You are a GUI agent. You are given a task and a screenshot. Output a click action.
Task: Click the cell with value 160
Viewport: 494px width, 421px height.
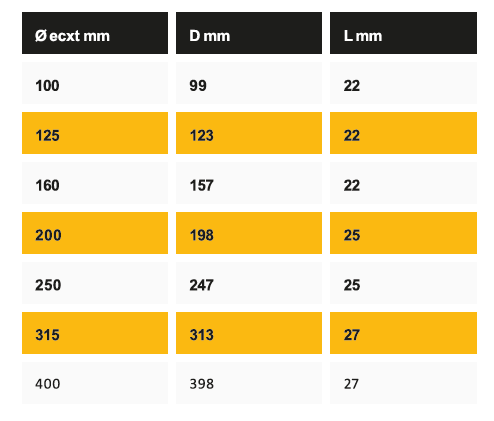tap(95, 183)
